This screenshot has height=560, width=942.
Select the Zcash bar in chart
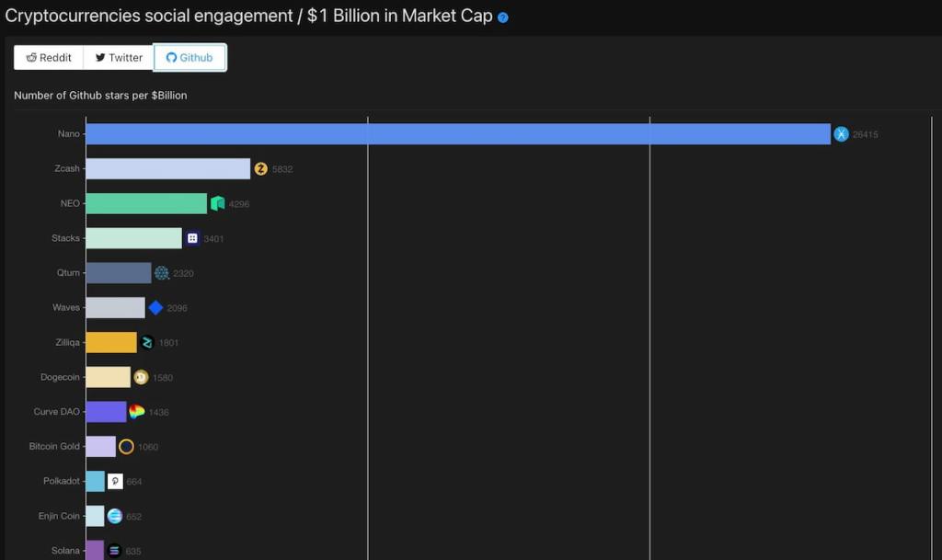tap(168, 169)
